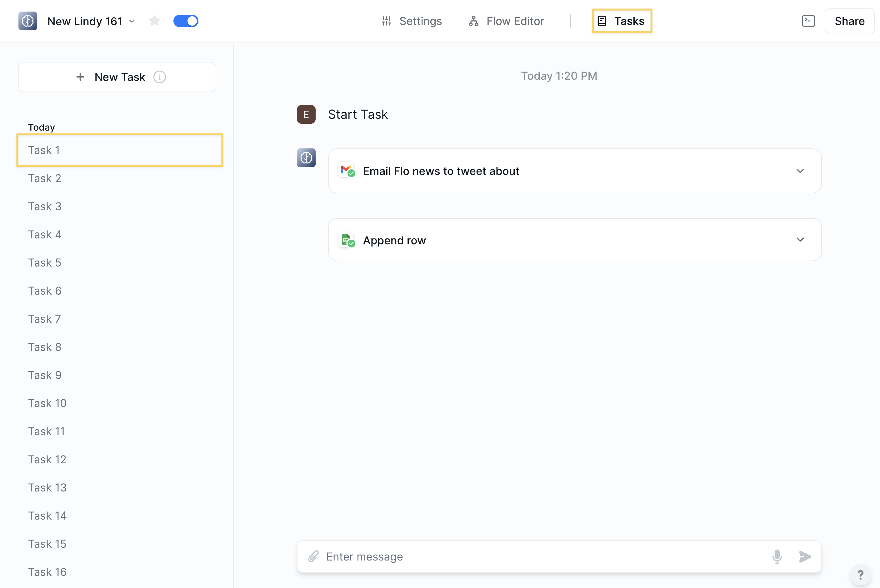
Task: Select Task 5 in the sidebar
Action: (x=45, y=262)
